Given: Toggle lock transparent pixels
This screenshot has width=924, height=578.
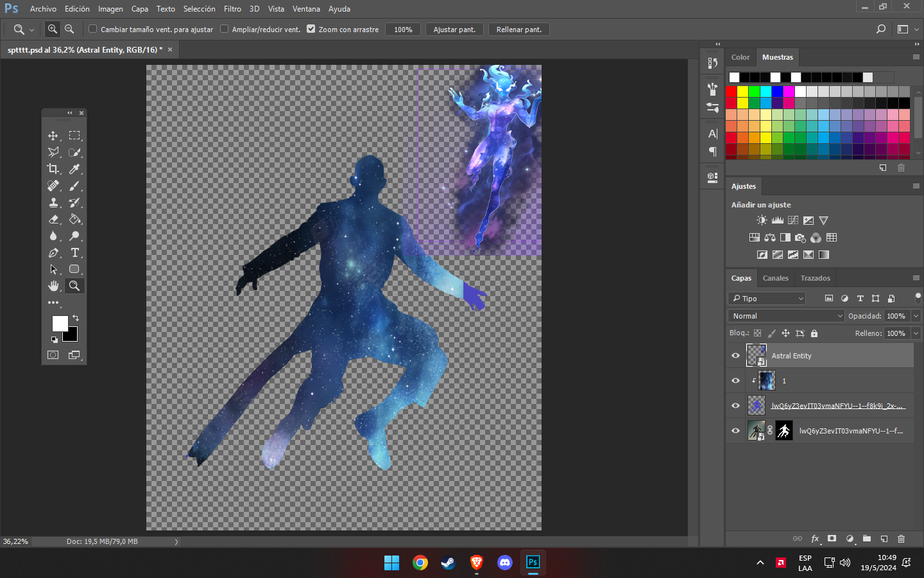Looking at the screenshot, I should (758, 333).
